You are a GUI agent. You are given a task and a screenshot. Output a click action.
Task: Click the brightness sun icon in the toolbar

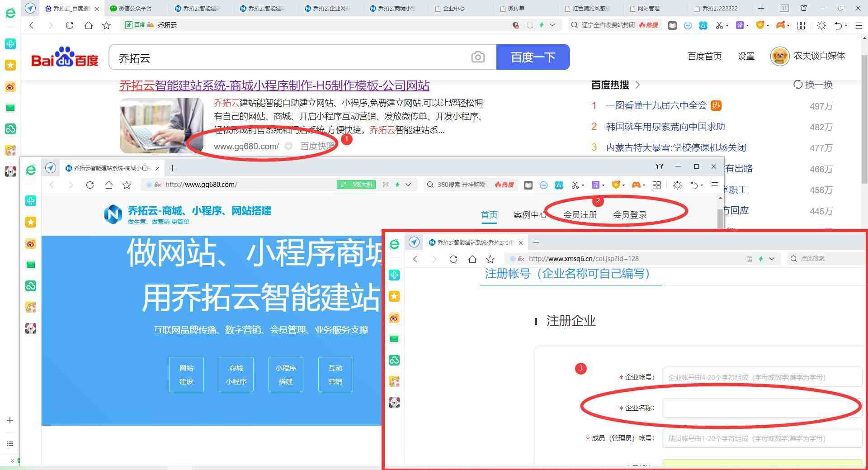point(821,25)
